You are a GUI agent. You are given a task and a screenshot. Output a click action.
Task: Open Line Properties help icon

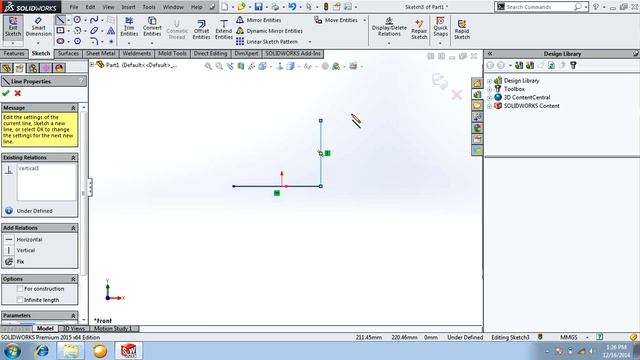82,81
